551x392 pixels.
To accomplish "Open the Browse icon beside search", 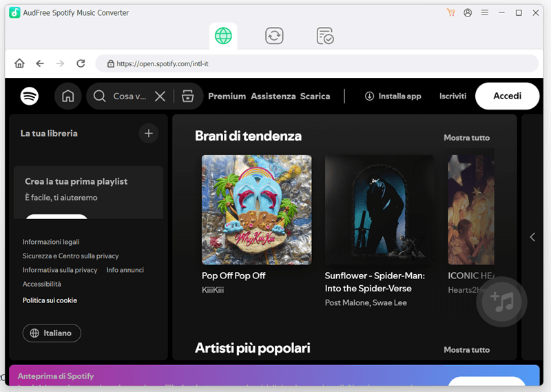I will pyautogui.click(x=187, y=96).
